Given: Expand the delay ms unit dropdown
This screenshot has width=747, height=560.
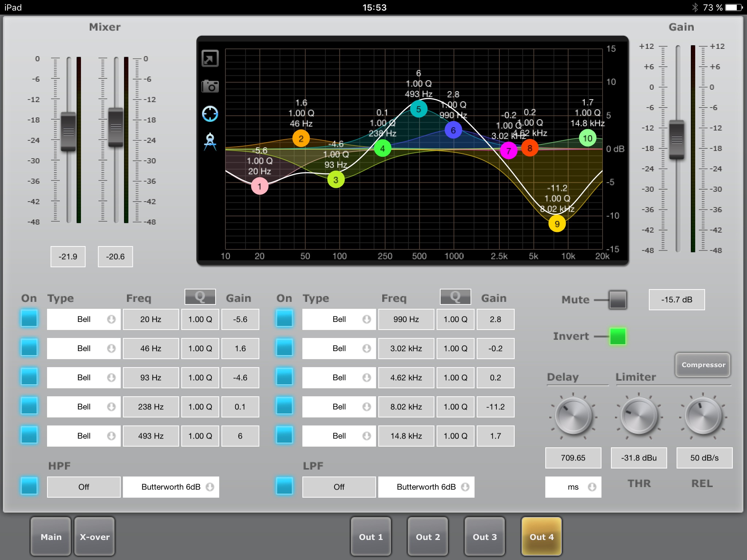Looking at the screenshot, I should [x=573, y=487].
